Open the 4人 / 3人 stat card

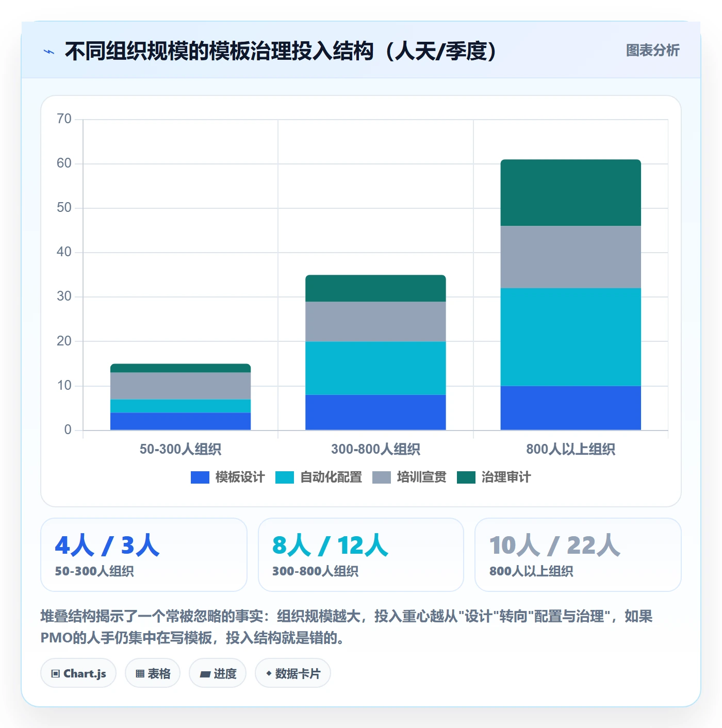[x=144, y=555]
